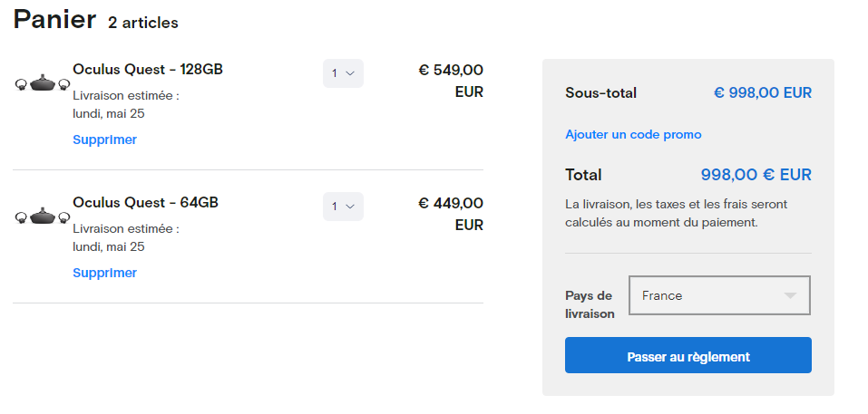Click the € 449,00 EUR price
The height and width of the screenshot is (414, 868).
(451, 213)
